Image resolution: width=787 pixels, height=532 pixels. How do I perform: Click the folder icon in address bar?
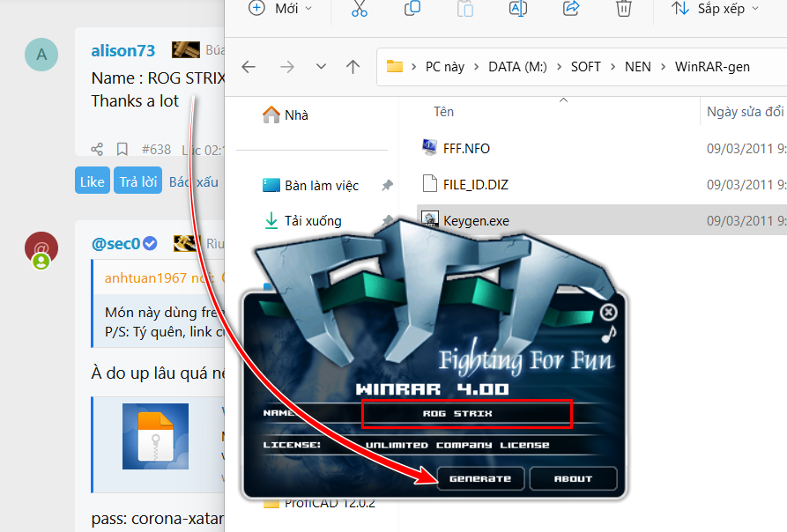point(395,66)
